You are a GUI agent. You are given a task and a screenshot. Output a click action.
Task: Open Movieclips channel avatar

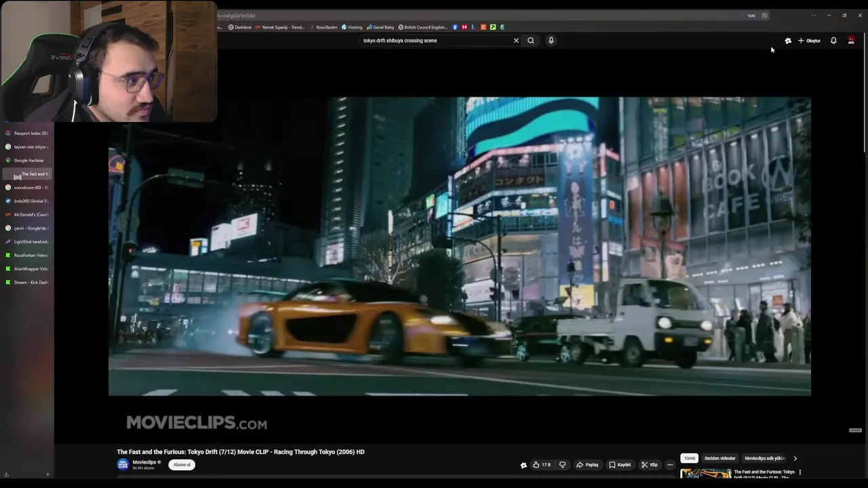[123, 464]
